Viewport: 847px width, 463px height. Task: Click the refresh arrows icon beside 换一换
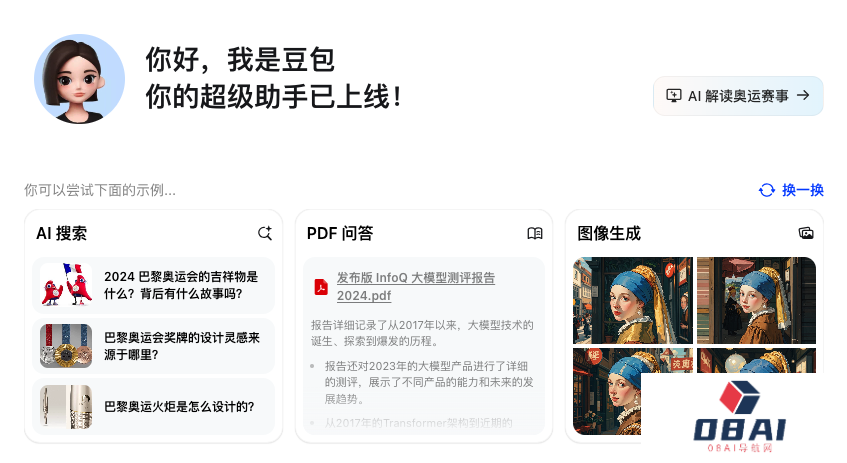(767, 190)
